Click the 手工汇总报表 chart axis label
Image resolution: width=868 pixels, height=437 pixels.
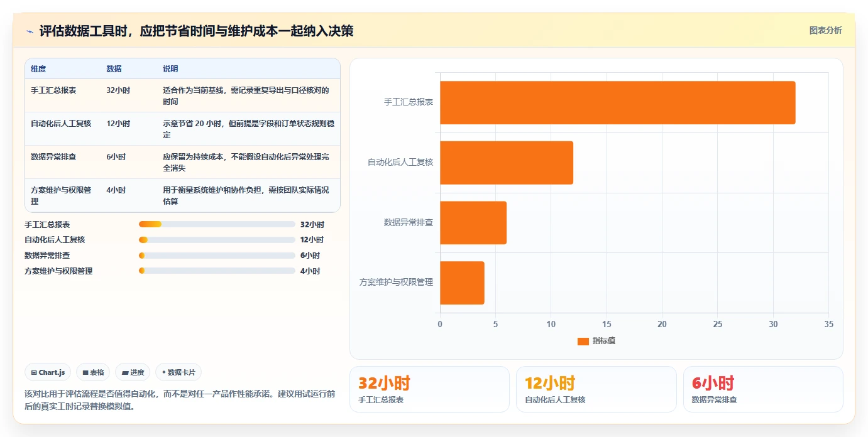point(409,102)
